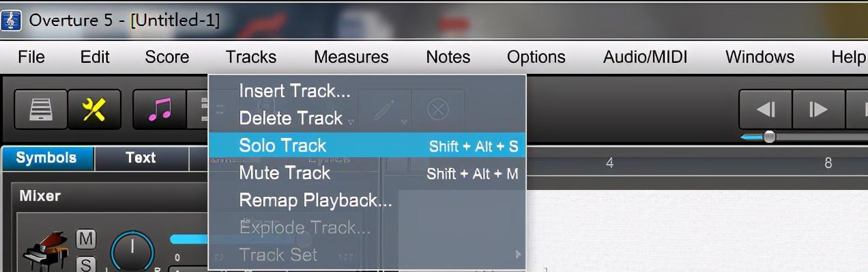This screenshot has height=272, width=868.
Task: Click the yellow tools wrench icon
Action: 94,109
